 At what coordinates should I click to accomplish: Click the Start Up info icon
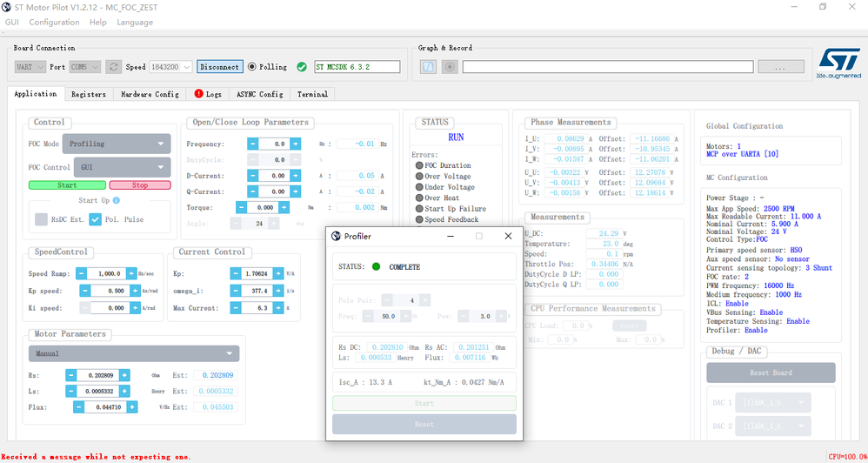point(117,200)
